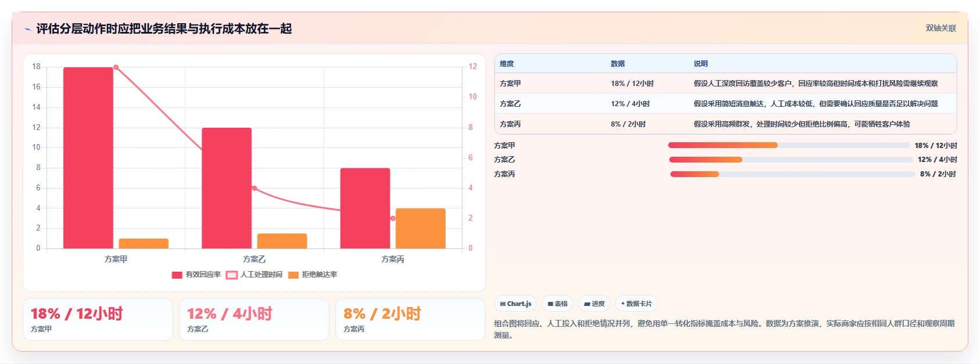This screenshot has width=980, height=364.
Task: Click the line point above 方案甲
Action: pos(116,67)
